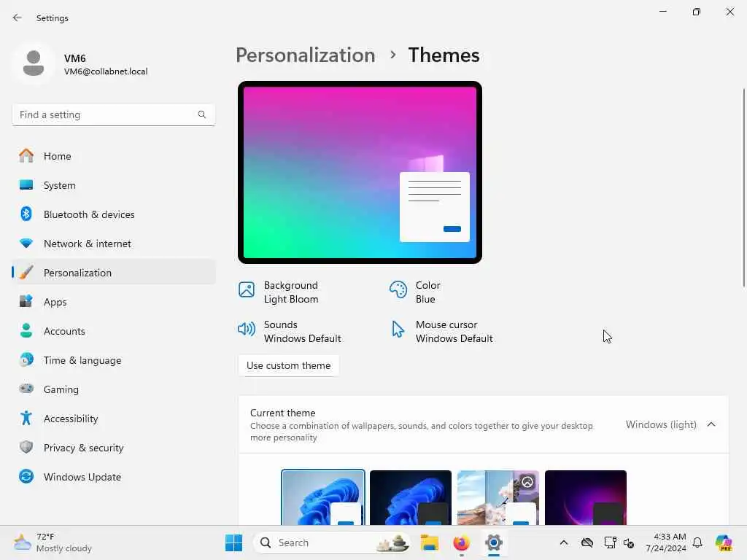Click the Sounds speaker icon
The height and width of the screenshot is (560, 747).
pyautogui.click(x=247, y=329)
